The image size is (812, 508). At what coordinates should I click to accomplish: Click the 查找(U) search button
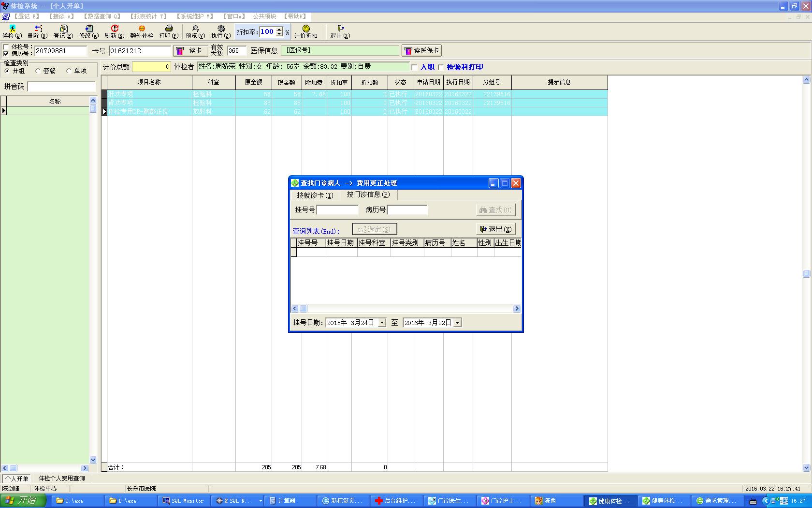[495, 210]
